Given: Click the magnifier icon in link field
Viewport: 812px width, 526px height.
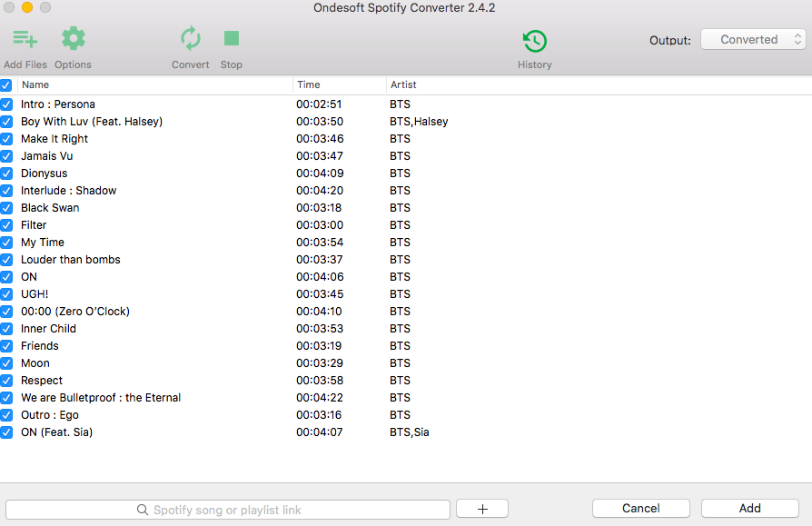Looking at the screenshot, I should 143,510.
